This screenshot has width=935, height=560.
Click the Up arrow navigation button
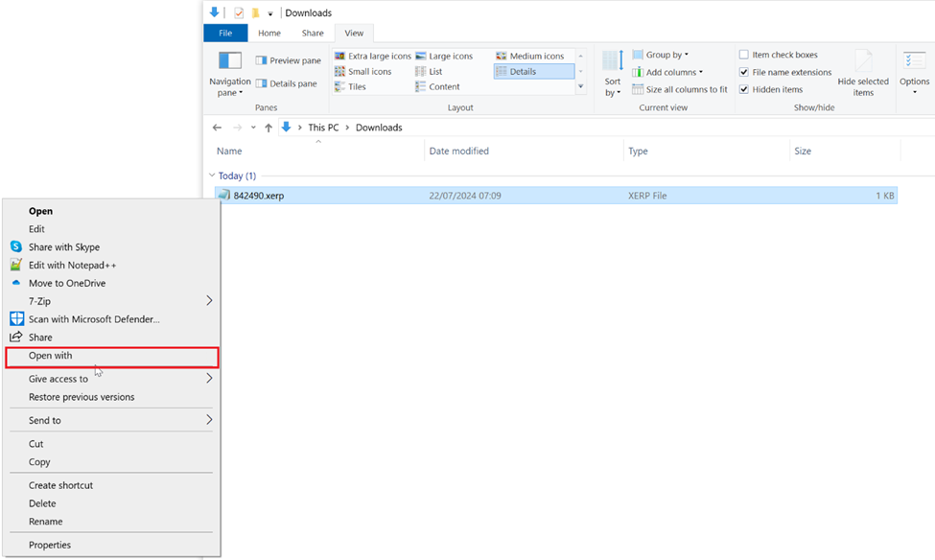pyautogui.click(x=269, y=128)
